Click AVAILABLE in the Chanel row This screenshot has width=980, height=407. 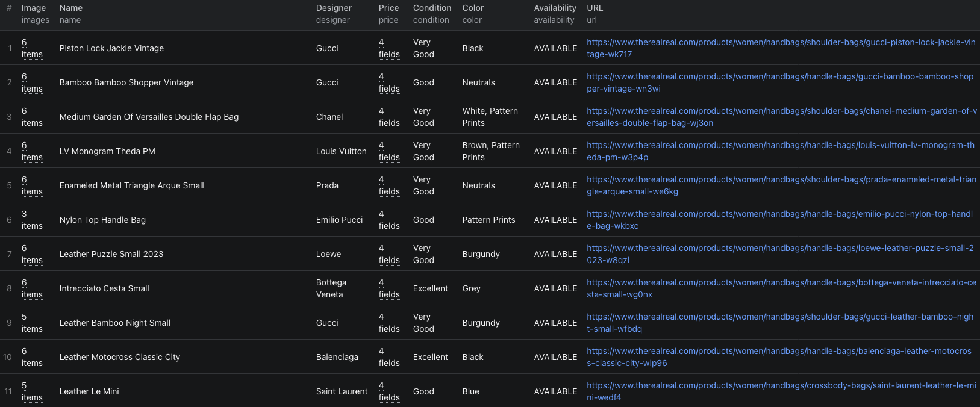pos(555,117)
